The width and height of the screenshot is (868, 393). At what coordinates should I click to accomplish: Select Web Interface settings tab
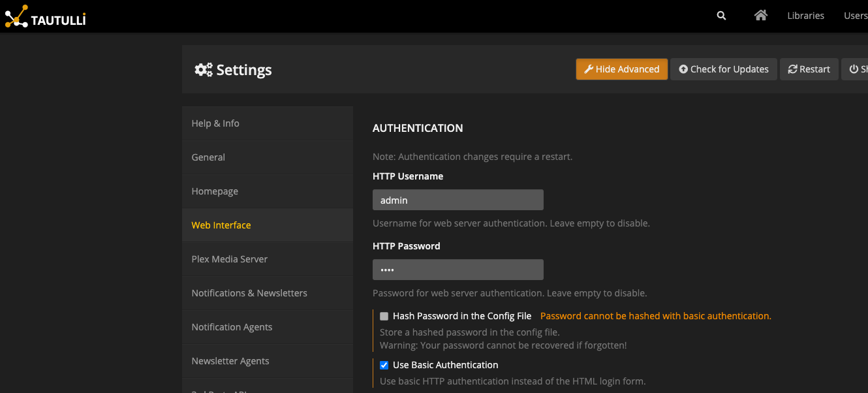click(221, 225)
